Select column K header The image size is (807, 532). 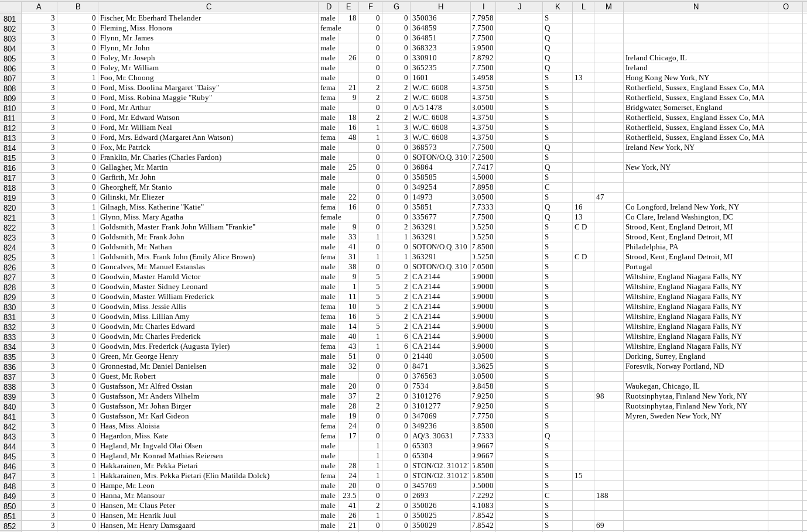point(558,6)
